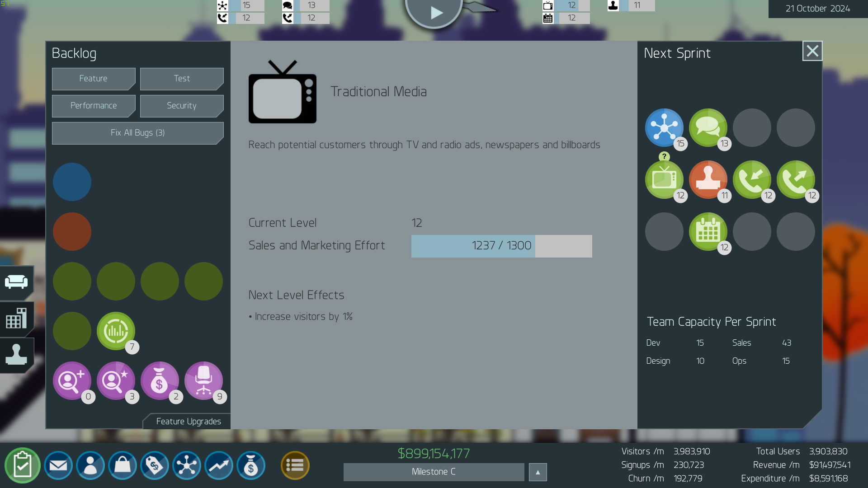Click the analytics chart icon in backlog

116,331
